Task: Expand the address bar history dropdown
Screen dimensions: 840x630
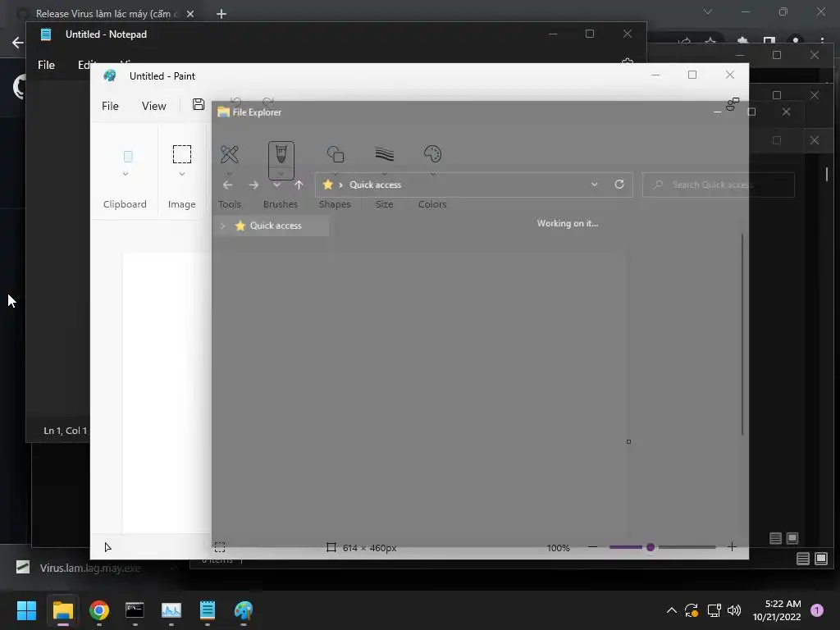Action: tap(594, 185)
